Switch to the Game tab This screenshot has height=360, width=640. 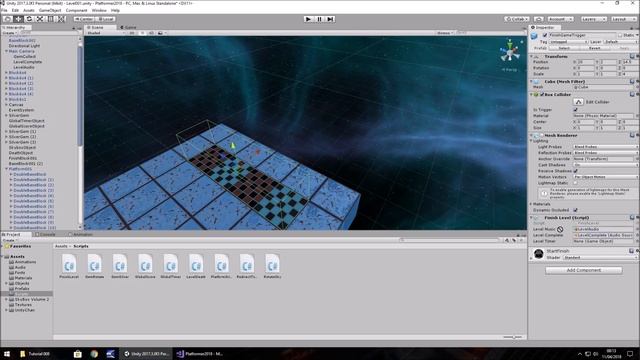pyautogui.click(x=129, y=27)
